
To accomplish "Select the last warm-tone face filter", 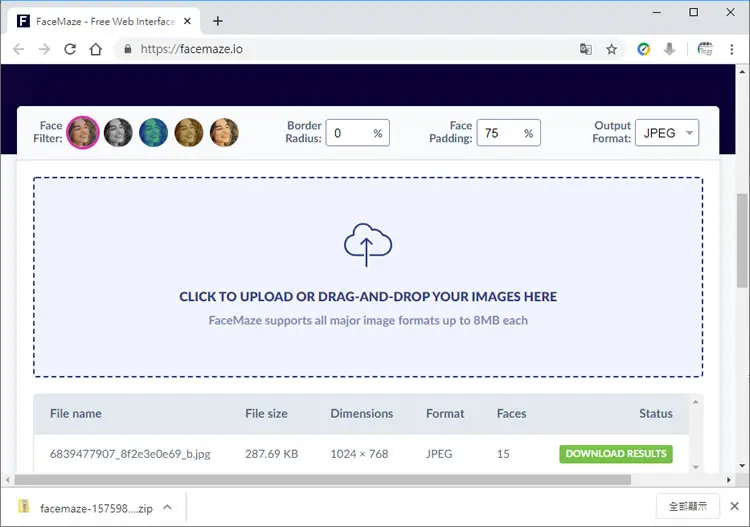I will pyautogui.click(x=224, y=132).
